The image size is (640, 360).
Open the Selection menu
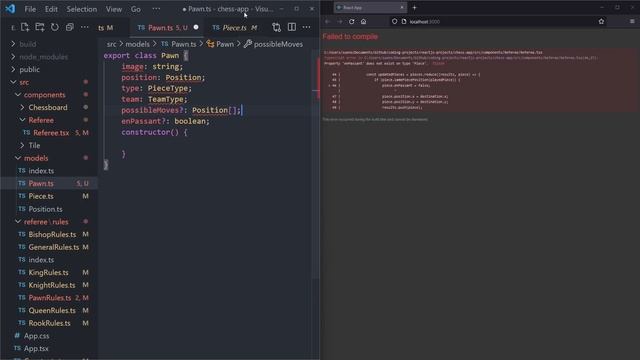pos(82,9)
